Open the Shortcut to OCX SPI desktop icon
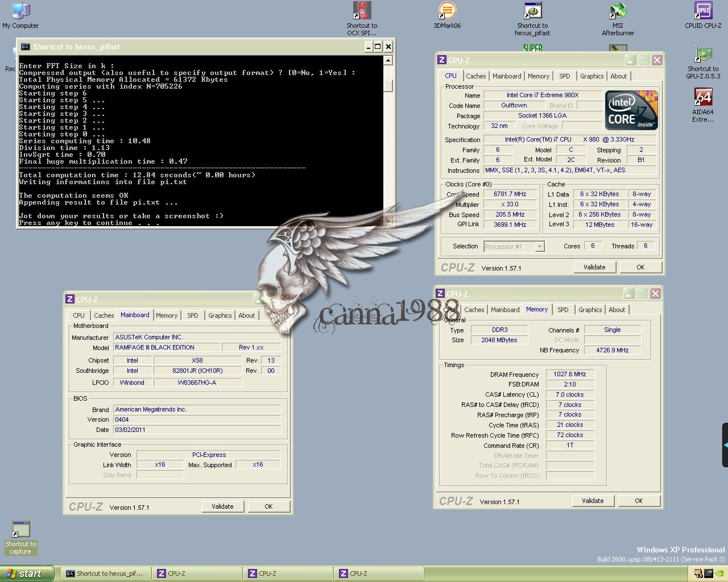The image size is (728, 582). tap(362, 19)
